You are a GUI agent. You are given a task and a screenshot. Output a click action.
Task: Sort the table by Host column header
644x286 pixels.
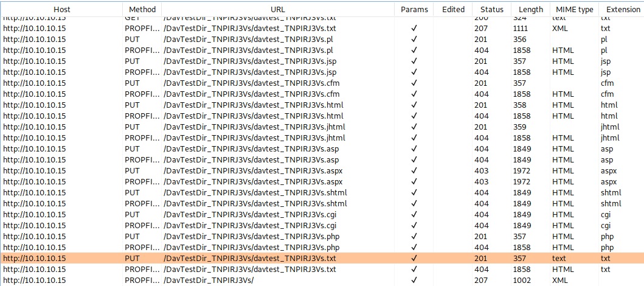point(61,9)
